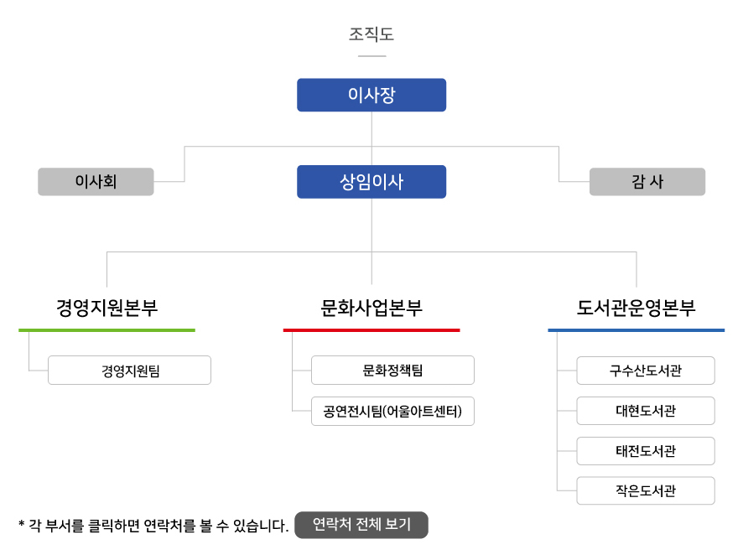The image size is (743, 560).
Task: Select the 상임이사 box
Action: (371, 182)
